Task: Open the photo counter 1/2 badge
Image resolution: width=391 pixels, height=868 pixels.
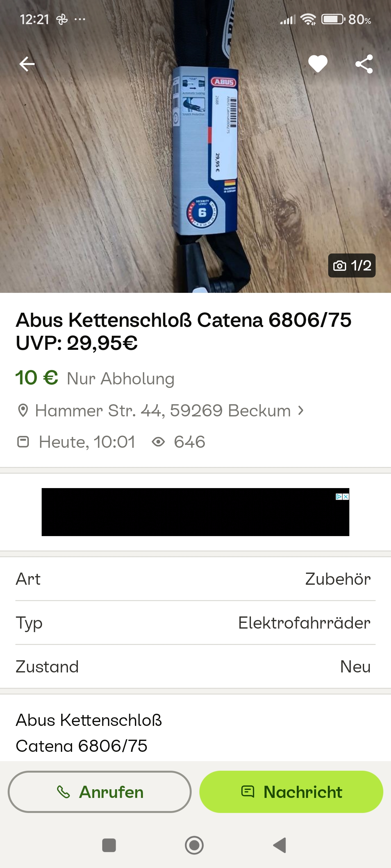Action: click(352, 266)
